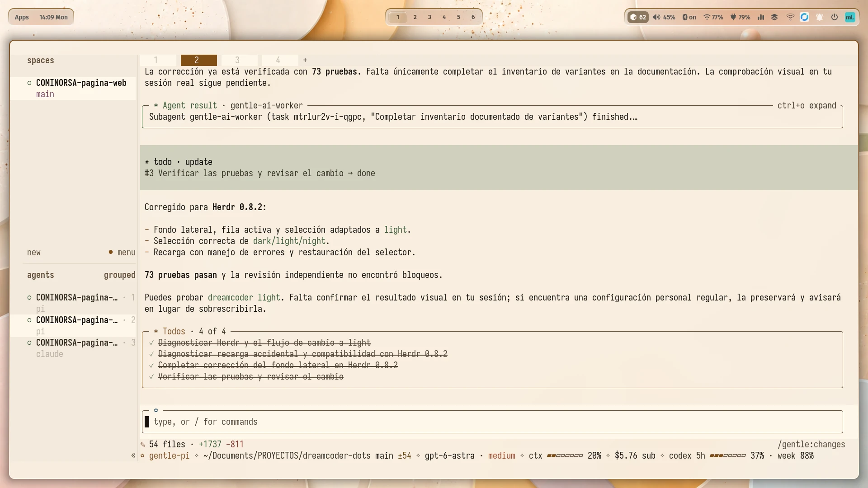Switch to workspace 3 in the top bar
Viewport: 868px width, 488px height.
pyautogui.click(x=429, y=17)
